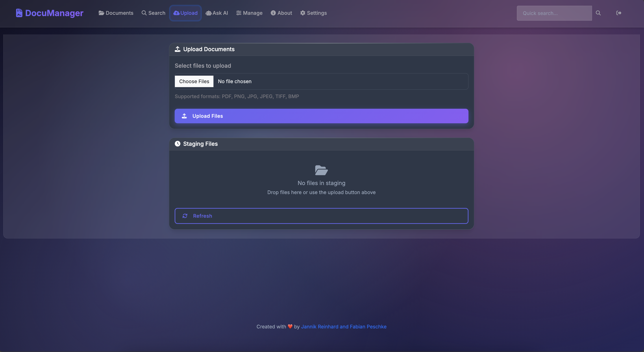Click the open folder icon in staging
This screenshot has height=352, width=644.
pyautogui.click(x=322, y=170)
